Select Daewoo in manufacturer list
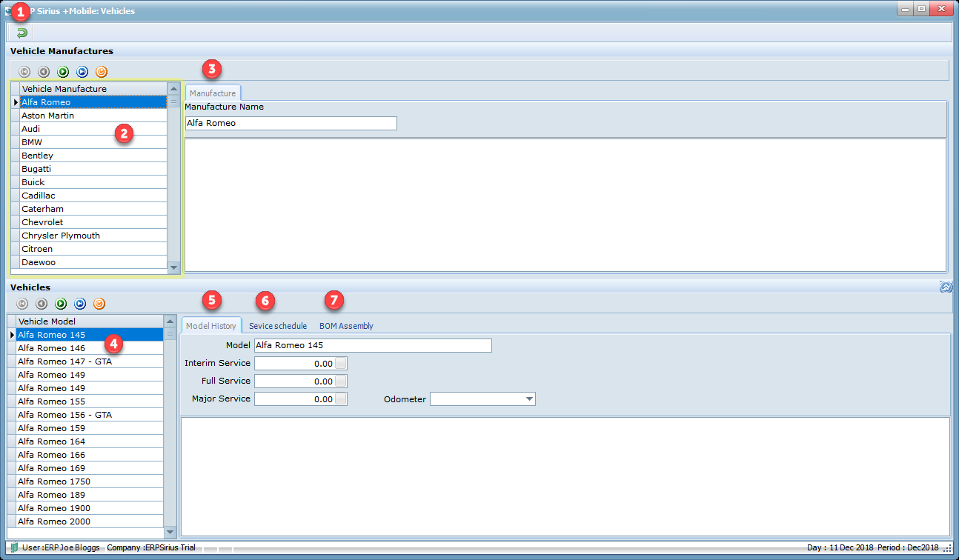The image size is (959, 560). click(93, 262)
